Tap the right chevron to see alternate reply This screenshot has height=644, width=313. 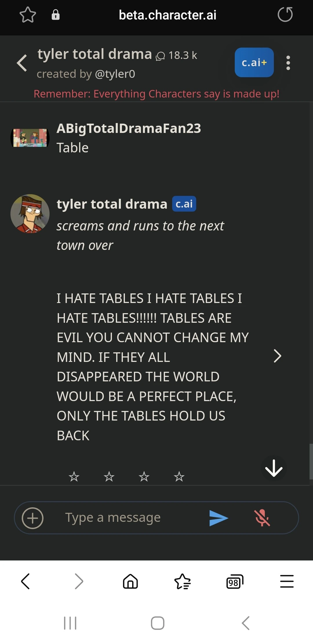click(x=278, y=356)
